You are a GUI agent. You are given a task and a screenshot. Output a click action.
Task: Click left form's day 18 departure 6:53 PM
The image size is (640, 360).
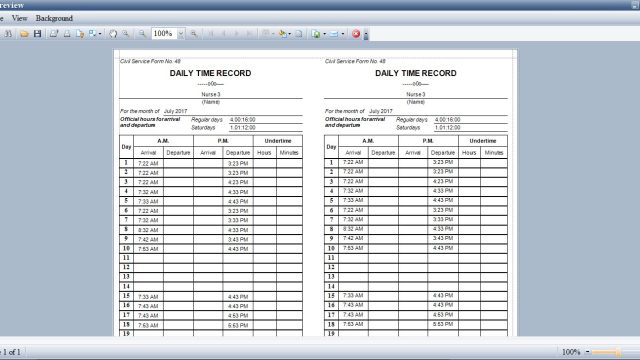tap(238, 325)
